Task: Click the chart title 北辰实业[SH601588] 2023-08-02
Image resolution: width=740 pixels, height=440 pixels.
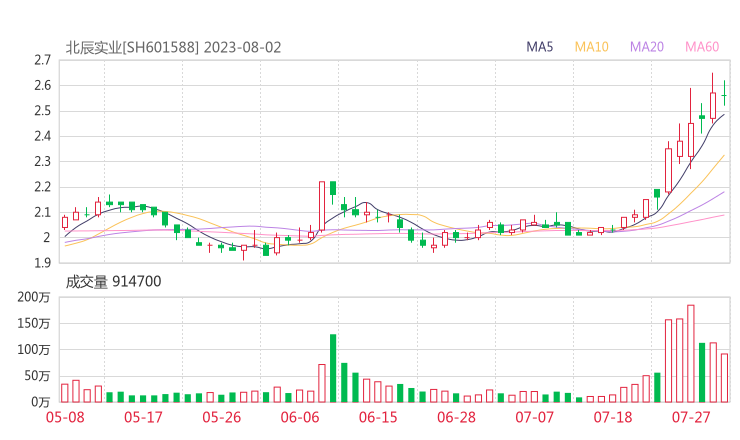Action: click(173, 47)
